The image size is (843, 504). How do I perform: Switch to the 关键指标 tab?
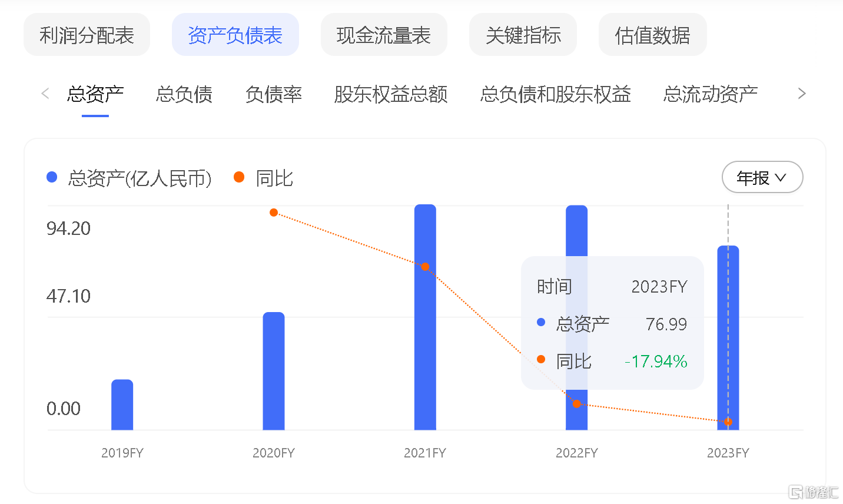click(x=523, y=35)
